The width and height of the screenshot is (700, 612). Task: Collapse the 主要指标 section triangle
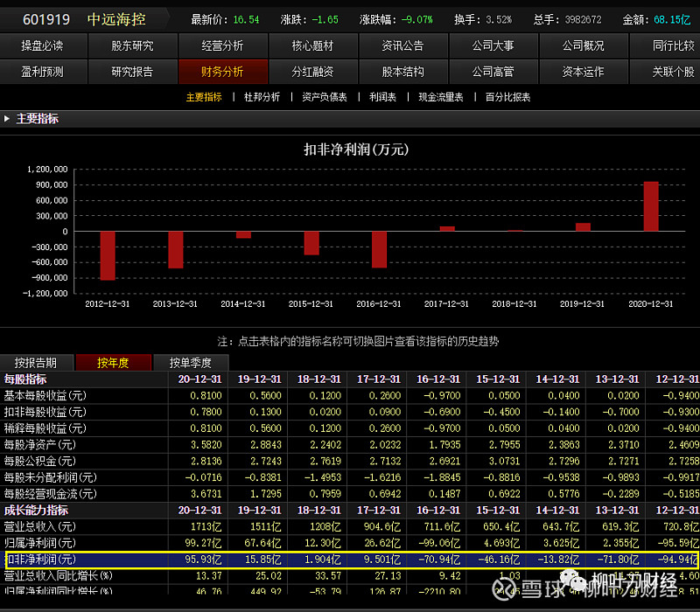[x=7, y=119]
